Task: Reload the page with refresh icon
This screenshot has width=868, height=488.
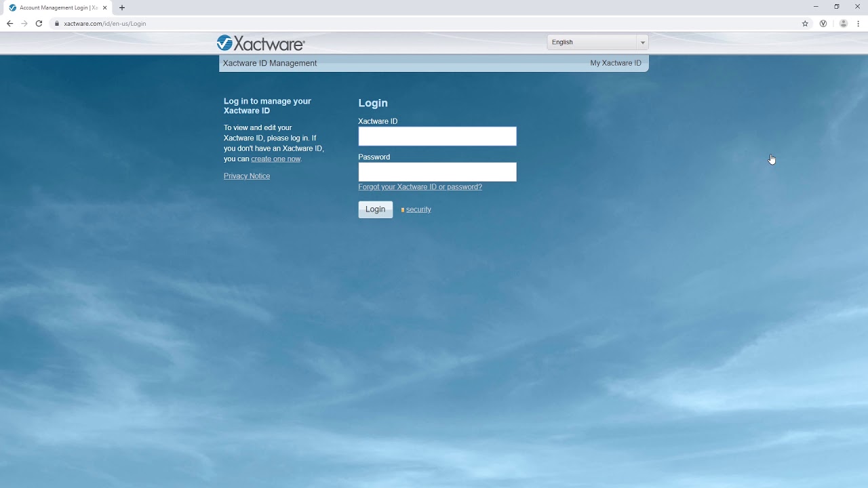Action: (x=39, y=23)
